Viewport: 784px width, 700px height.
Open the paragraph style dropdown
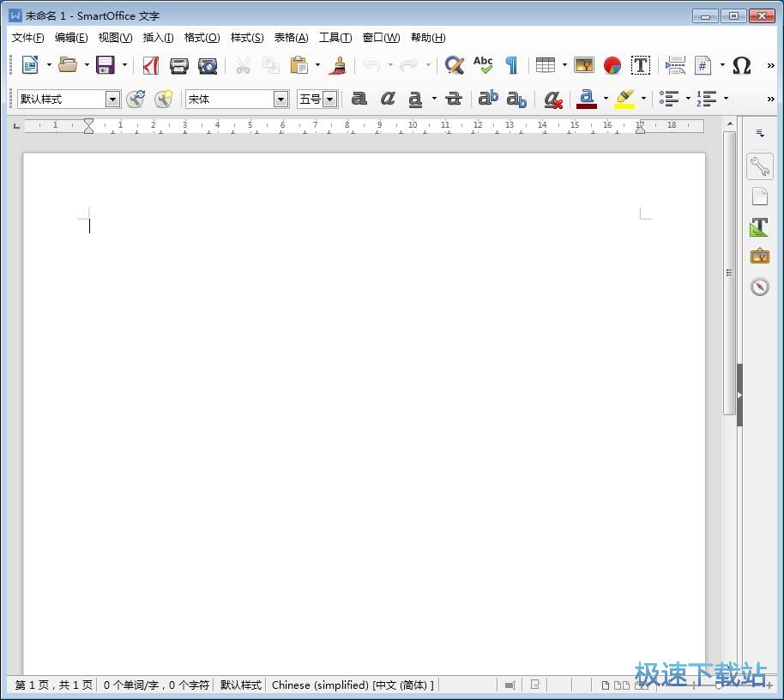tap(112, 99)
